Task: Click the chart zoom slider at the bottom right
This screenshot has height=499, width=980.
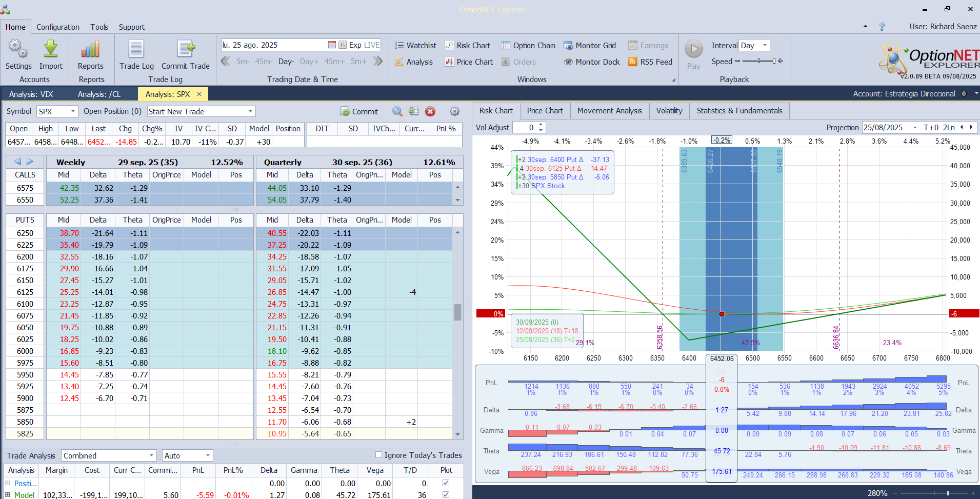Action: tap(934, 493)
